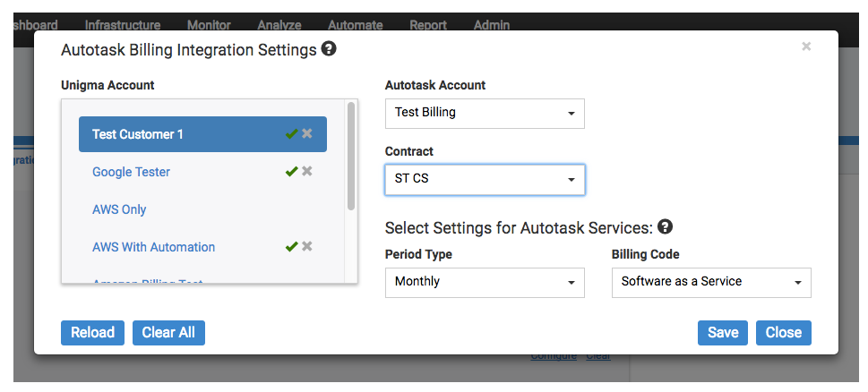Select Test Customer 1 account

tap(202, 134)
